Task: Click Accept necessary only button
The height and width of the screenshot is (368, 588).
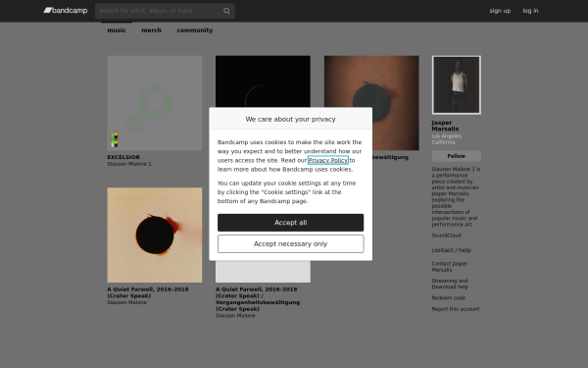Action: pyautogui.click(x=291, y=243)
